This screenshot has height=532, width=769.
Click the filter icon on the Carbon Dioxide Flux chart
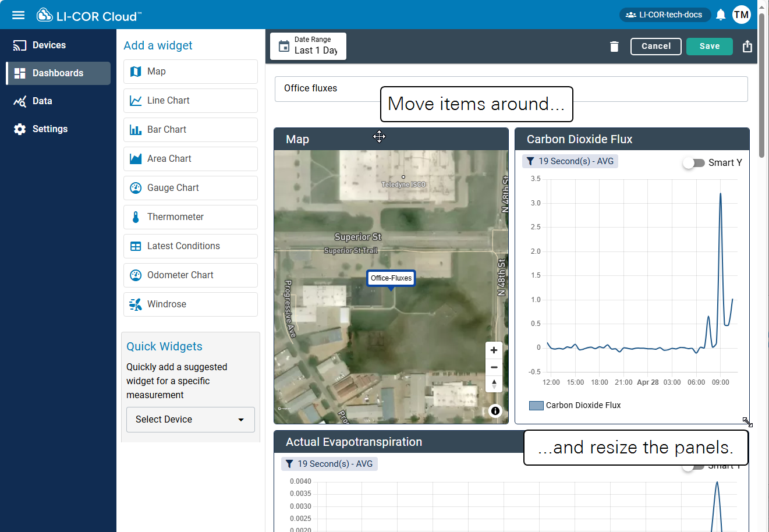530,161
